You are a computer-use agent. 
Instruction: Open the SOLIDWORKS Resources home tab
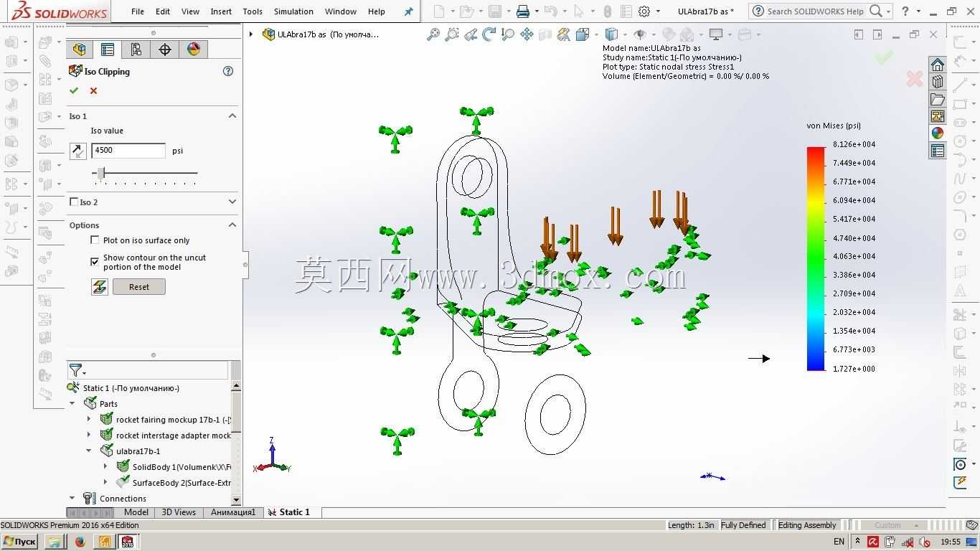click(x=938, y=64)
